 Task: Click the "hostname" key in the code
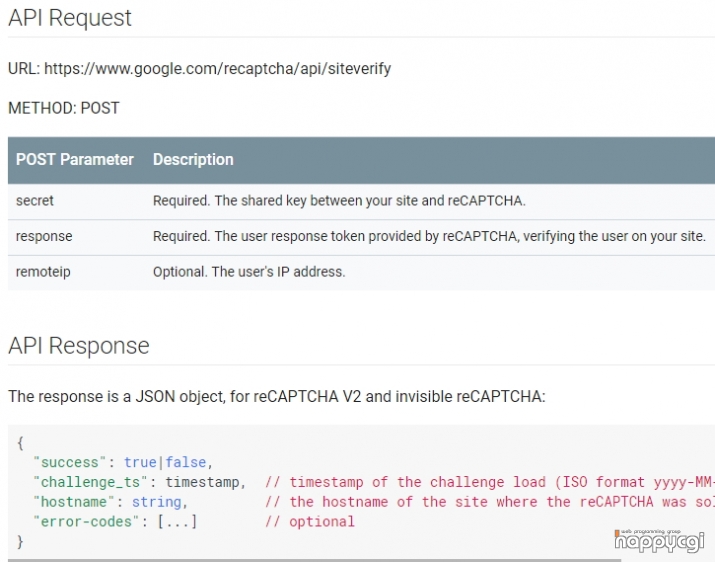74,502
